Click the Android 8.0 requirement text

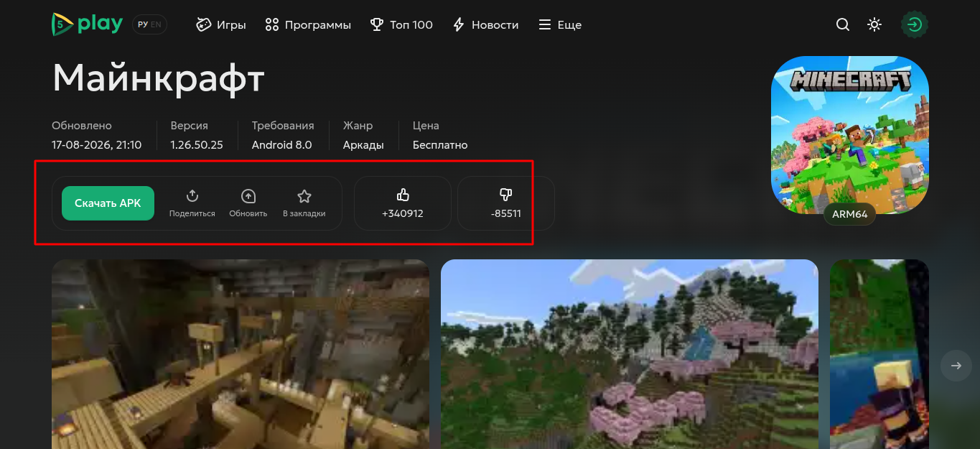pyautogui.click(x=281, y=145)
